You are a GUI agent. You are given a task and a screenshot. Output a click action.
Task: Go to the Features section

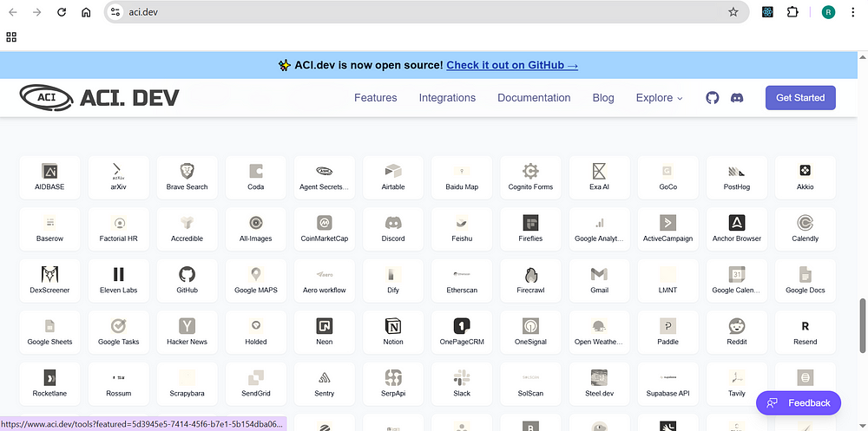pos(375,98)
